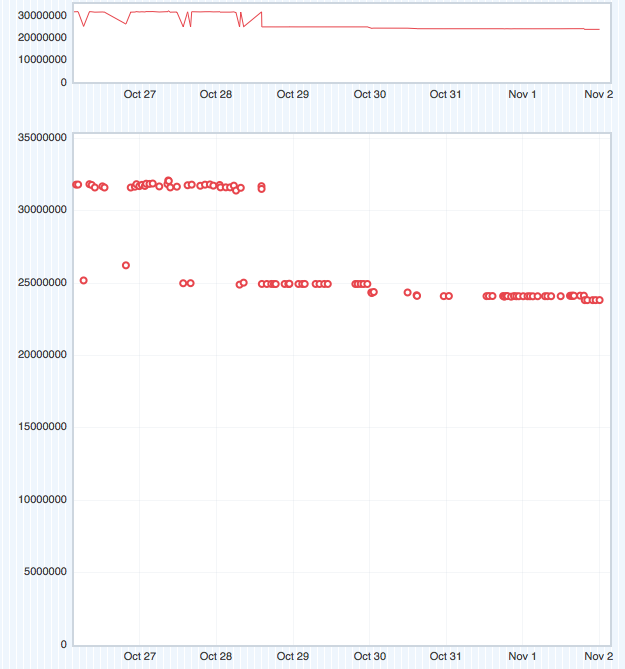Click the Oct 29 label under scatter chart
625x669 pixels.
(x=293, y=656)
